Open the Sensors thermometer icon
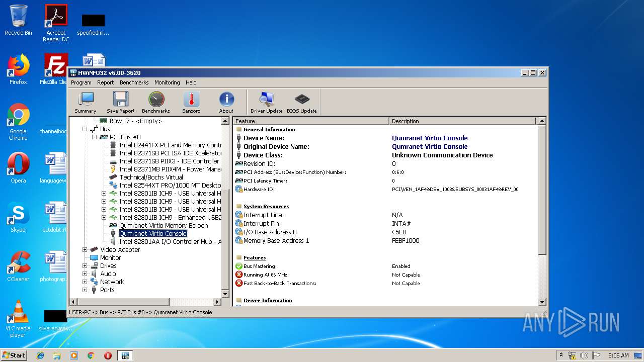 (191, 102)
